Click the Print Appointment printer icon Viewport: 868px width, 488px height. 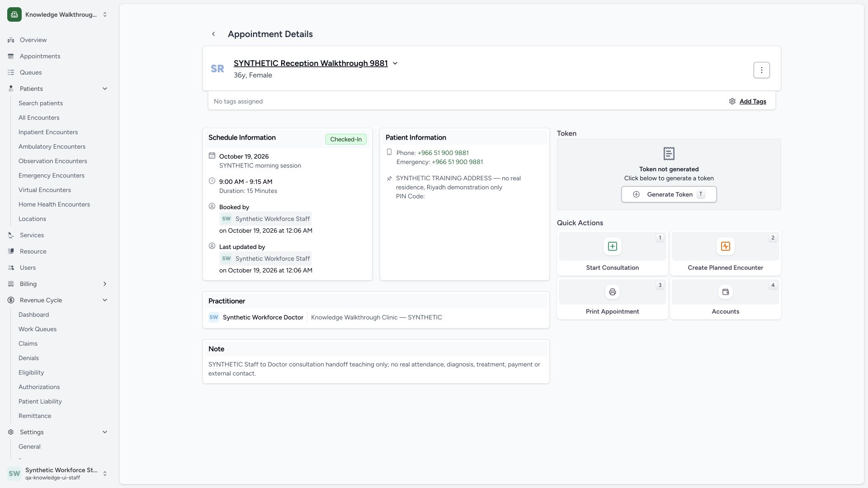tap(612, 292)
